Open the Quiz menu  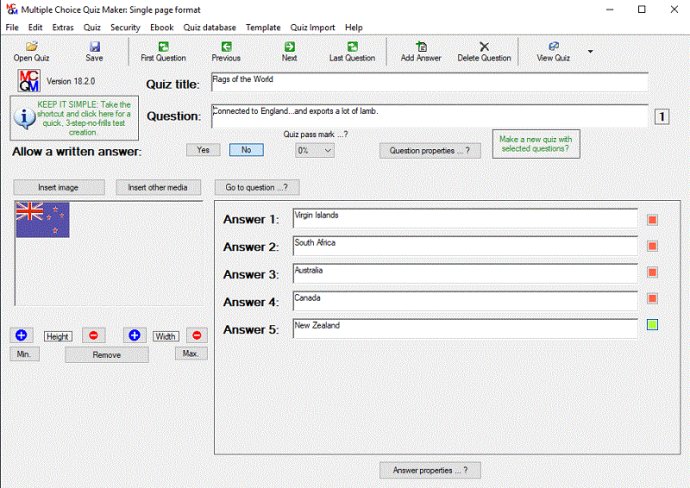92,27
